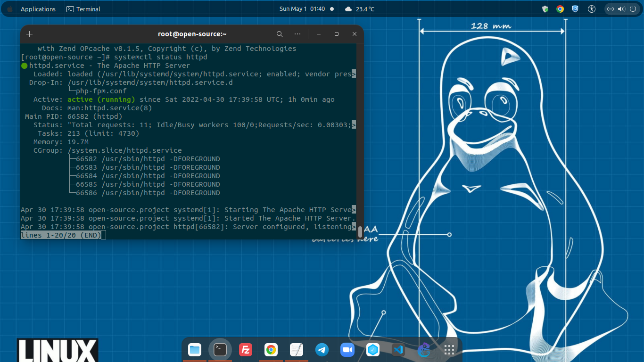The width and height of the screenshot is (644, 362).
Task: Click the Chrome tray icon in top bar
Action: (560, 9)
